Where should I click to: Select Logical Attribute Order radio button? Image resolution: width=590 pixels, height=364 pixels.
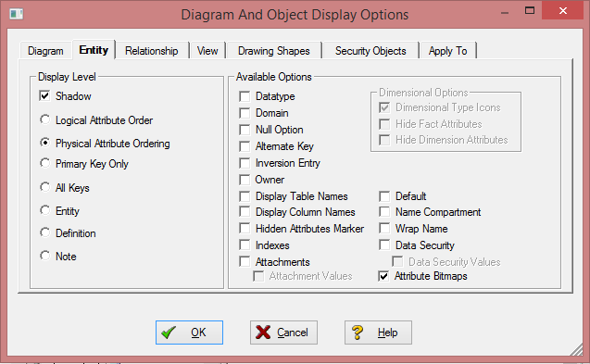click(45, 119)
